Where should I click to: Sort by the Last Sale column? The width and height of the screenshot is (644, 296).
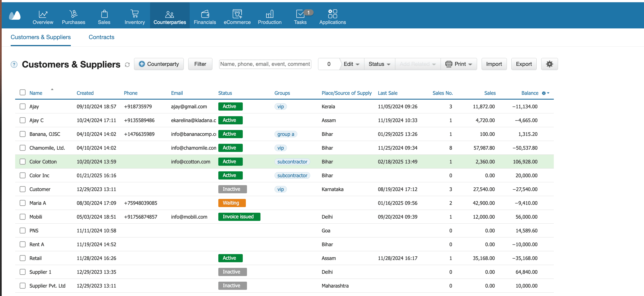(x=387, y=93)
